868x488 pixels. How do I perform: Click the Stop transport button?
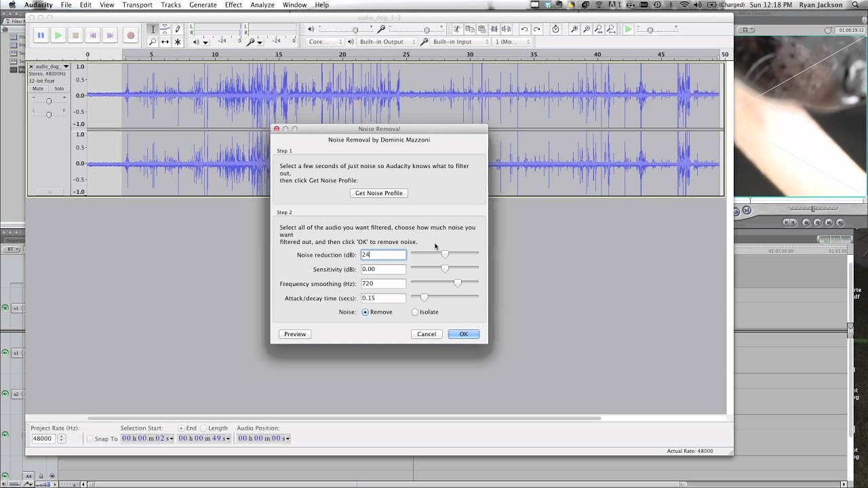76,35
